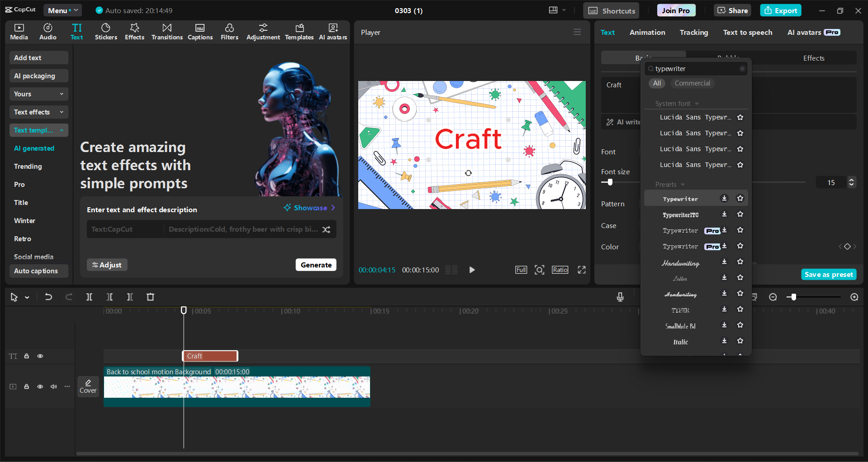
Task: Click the Generate button
Action: coord(316,265)
